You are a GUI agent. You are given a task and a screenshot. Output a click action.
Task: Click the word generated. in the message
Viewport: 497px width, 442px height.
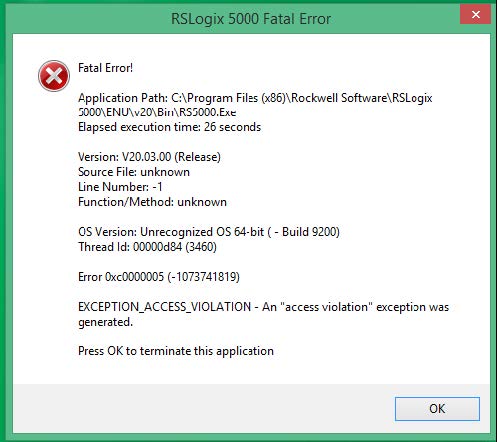click(105, 322)
